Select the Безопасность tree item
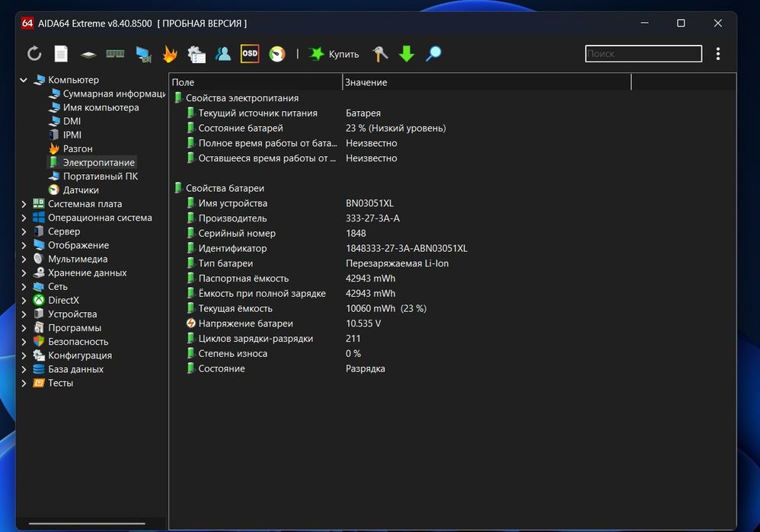The height and width of the screenshot is (532, 760). [x=71, y=342]
